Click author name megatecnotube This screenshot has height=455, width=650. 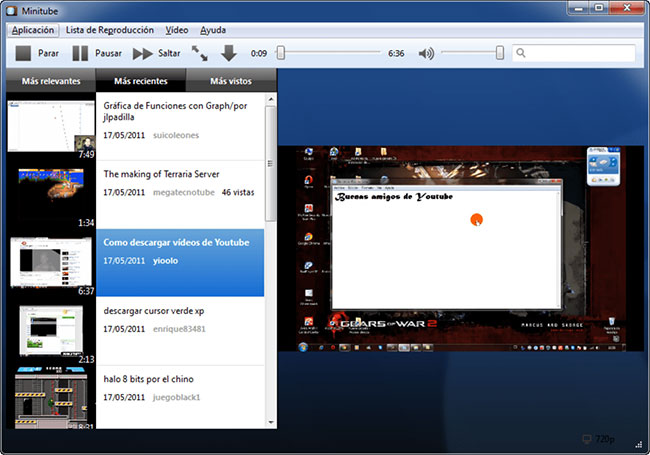pos(184,192)
